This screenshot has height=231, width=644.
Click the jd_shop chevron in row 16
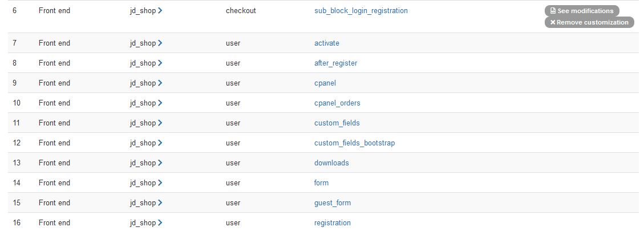(160, 222)
